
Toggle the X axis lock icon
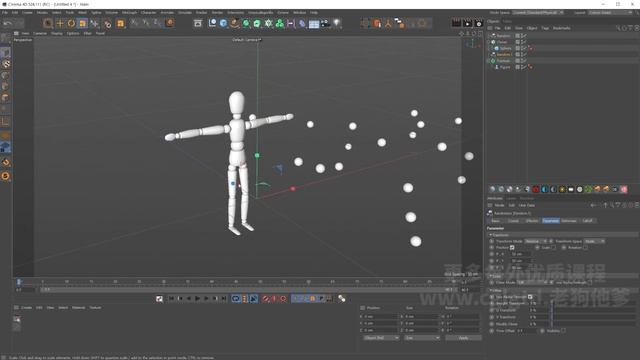134,23
